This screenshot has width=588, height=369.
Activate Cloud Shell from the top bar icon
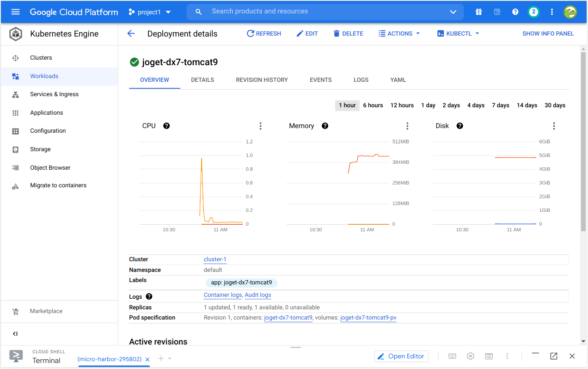point(497,12)
